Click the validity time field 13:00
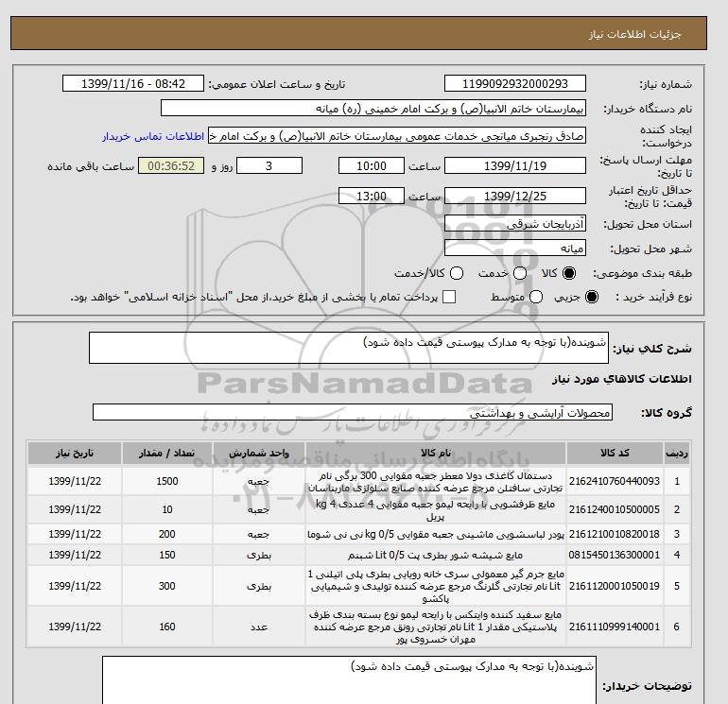This screenshot has width=728, height=704. (x=372, y=196)
